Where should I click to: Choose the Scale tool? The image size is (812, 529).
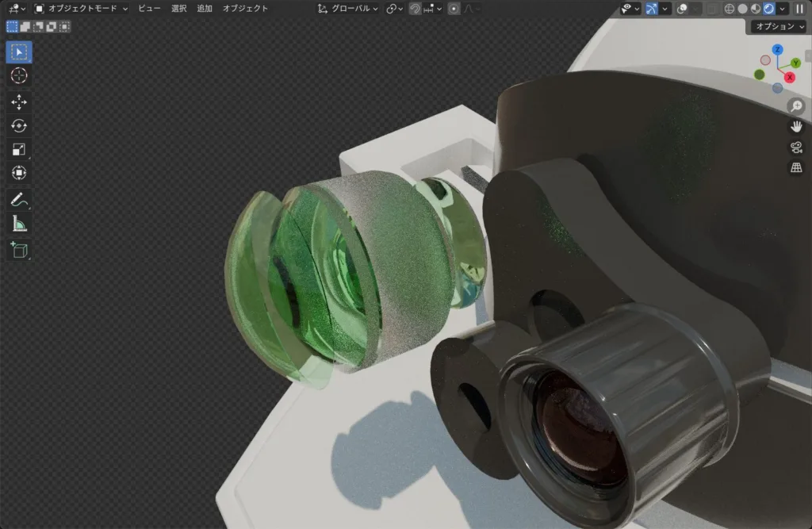coord(19,149)
